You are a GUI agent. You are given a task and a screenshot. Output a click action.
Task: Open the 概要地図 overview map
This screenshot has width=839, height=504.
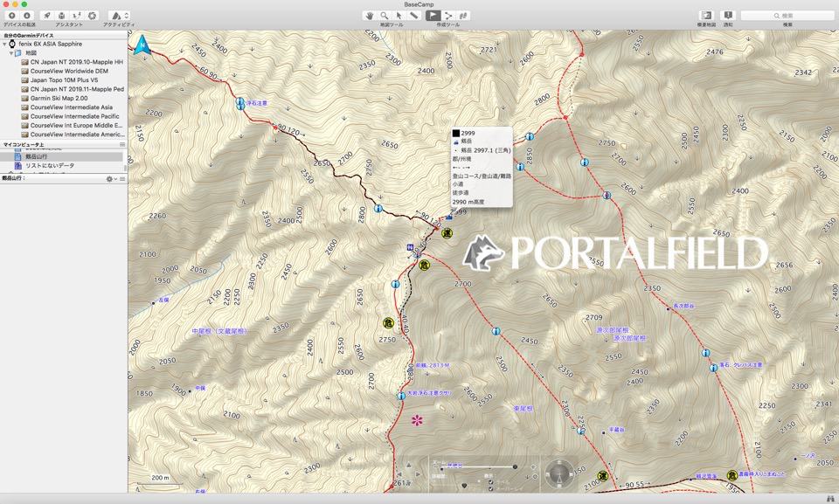pos(704,15)
